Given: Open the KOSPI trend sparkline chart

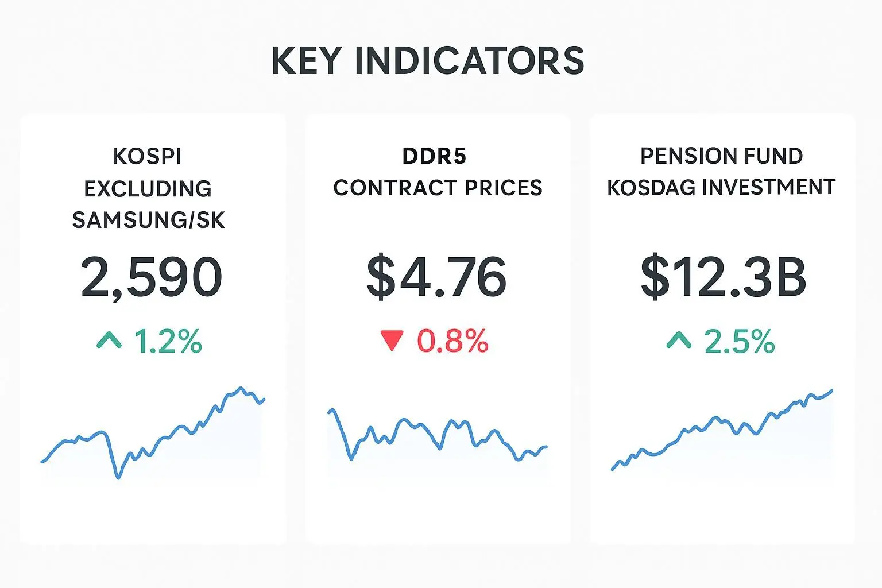Looking at the screenshot, I should tap(153, 434).
